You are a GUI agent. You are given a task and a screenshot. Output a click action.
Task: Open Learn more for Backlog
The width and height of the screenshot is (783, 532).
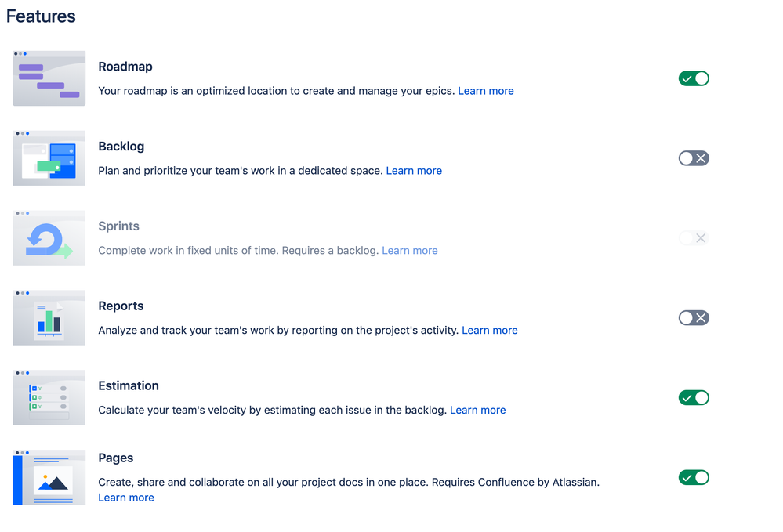click(414, 170)
